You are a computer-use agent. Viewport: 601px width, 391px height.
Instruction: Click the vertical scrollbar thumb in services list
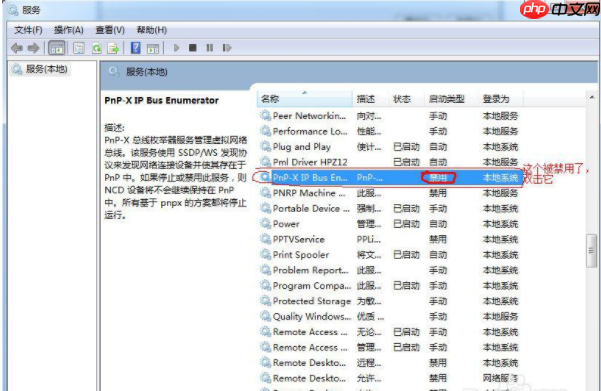(591, 251)
